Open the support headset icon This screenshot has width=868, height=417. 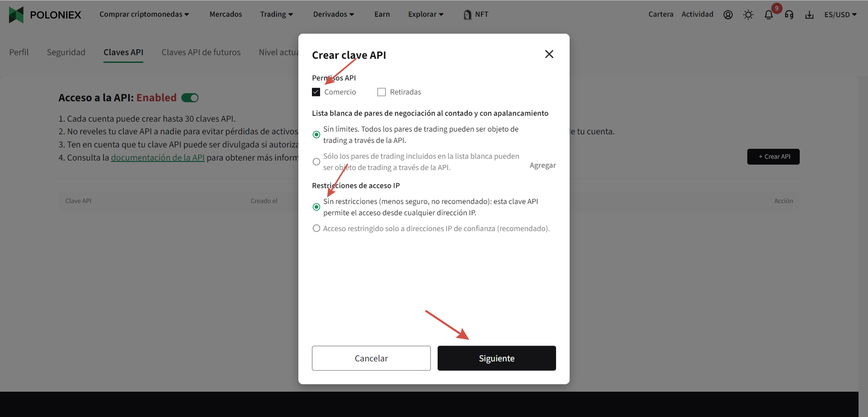(789, 14)
